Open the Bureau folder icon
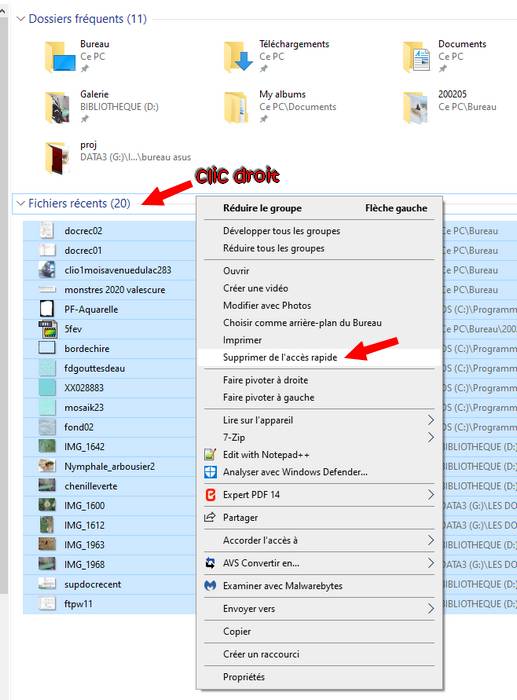This screenshot has width=517, height=700. pyautogui.click(x=60, y=57)
